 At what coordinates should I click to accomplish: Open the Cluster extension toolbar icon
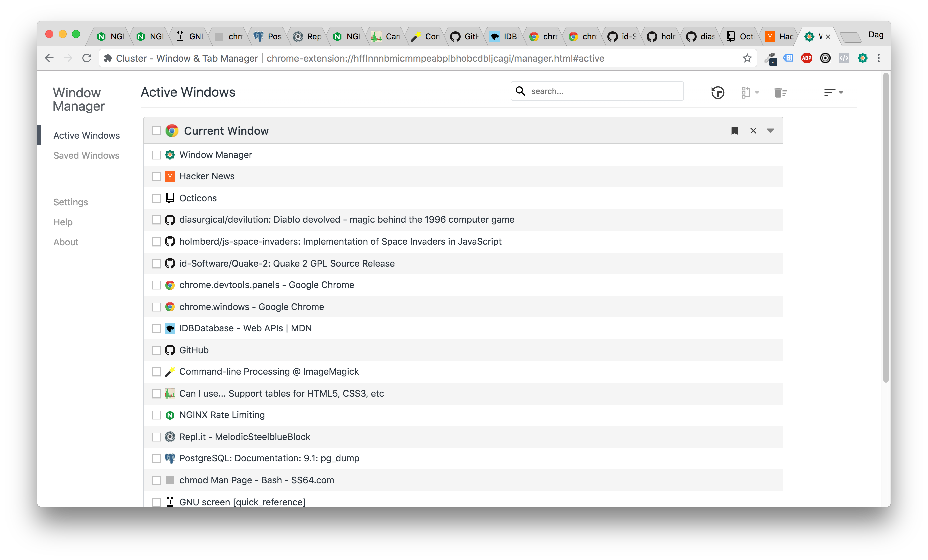tap(862, 58)
